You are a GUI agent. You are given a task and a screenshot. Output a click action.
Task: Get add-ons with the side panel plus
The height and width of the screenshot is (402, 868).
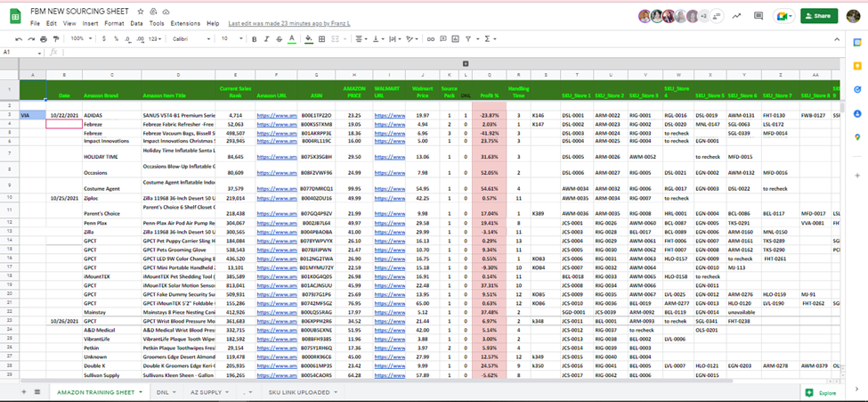point(857,176)
